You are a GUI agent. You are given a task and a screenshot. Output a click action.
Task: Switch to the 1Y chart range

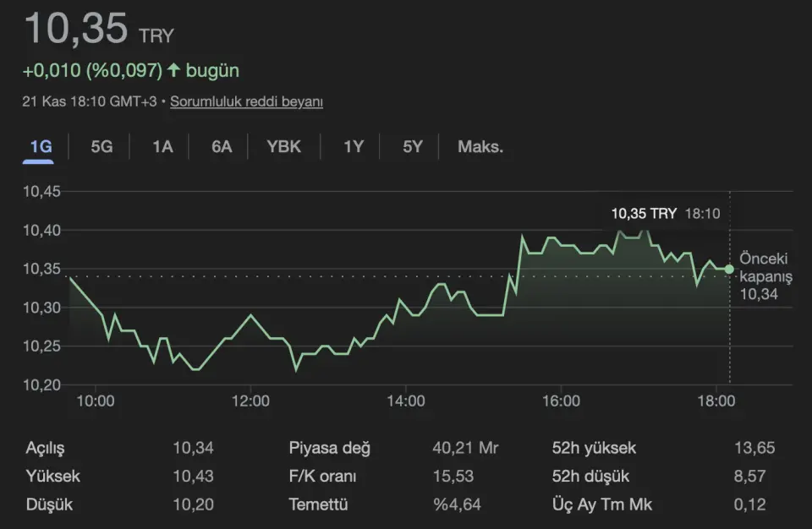click(353, 146)
